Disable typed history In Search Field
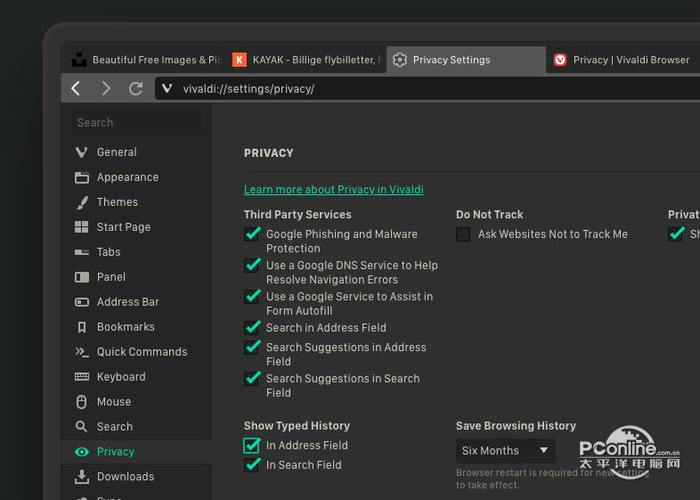The width and height of the screenshot is (700, 500). coord(252,465)
